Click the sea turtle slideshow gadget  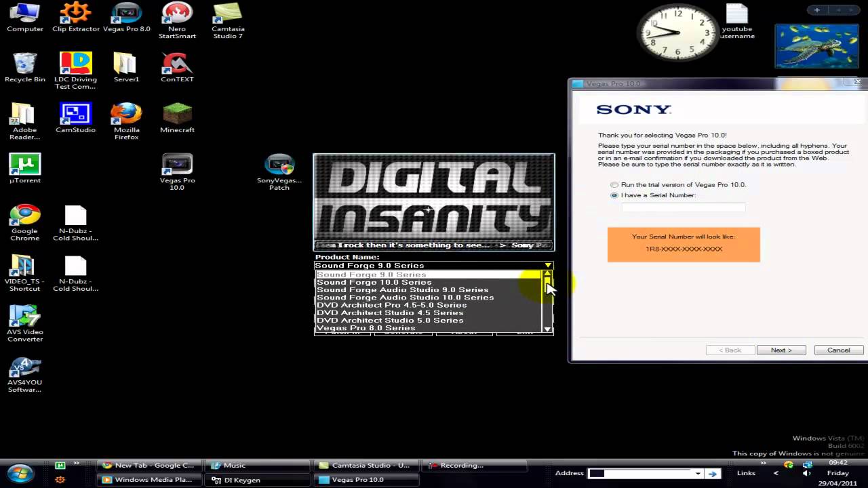(x=817, y=46)
